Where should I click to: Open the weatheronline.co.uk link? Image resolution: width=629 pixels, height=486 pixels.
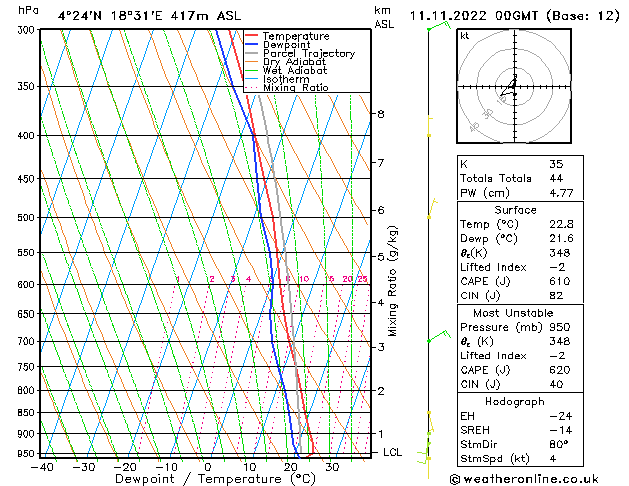pos(537,478)
